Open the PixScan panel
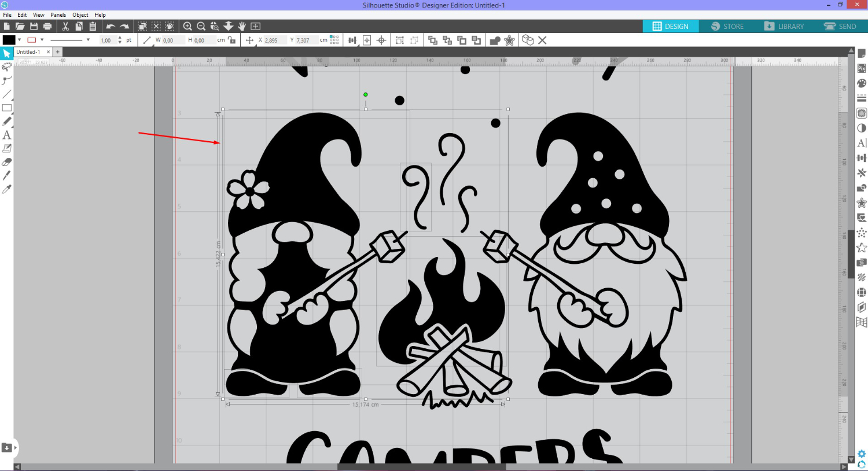This screenshot has width=868, height=471. pyautogui.click(x=862, y=68)
